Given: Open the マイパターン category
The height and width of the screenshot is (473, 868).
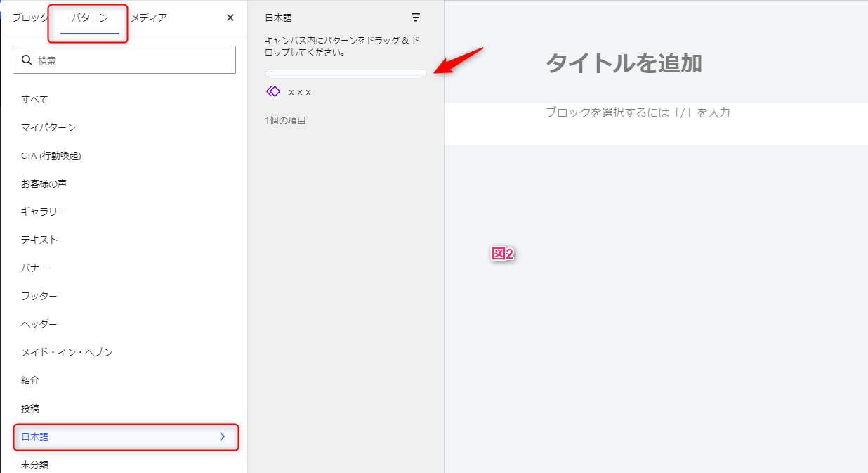Looking at the screenshot, I should [x=48, y=127].
